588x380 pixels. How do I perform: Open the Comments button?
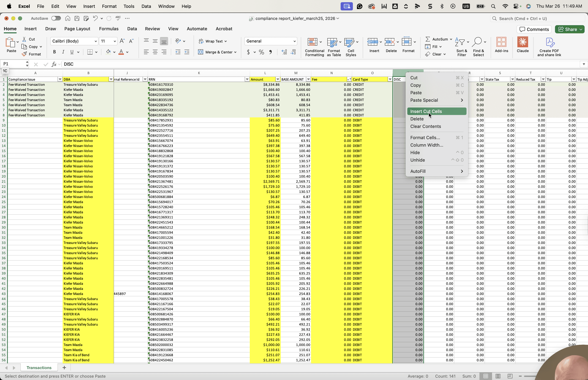coord(534,29)
